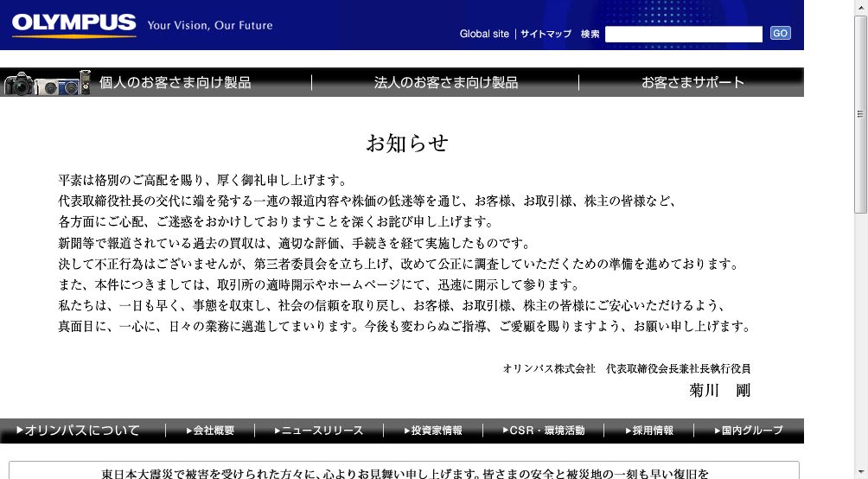Click the line beginning 代表取締役社長の交代

[368, 201]
